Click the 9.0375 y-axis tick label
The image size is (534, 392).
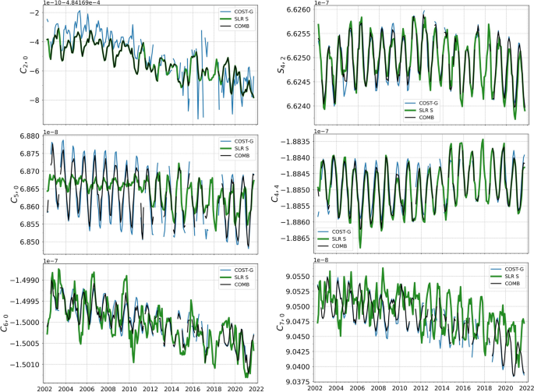point(299,382)
